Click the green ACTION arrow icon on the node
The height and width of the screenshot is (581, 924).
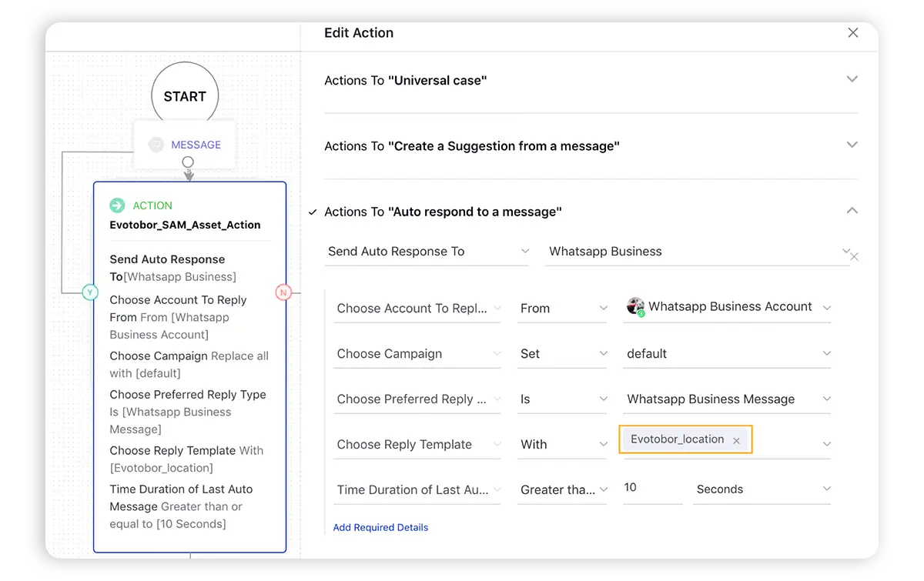click(x=116, y=205)
